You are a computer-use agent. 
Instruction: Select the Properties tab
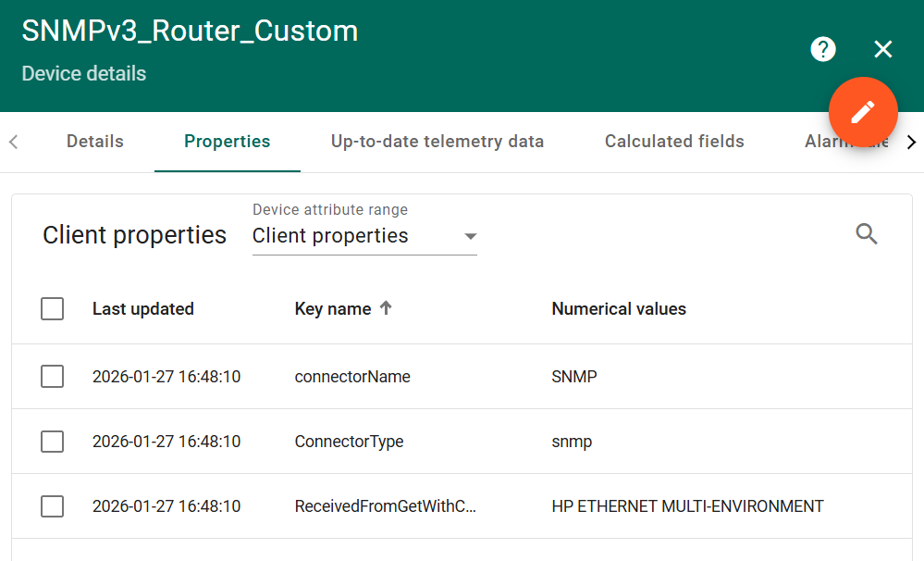[x=227, y=142]
